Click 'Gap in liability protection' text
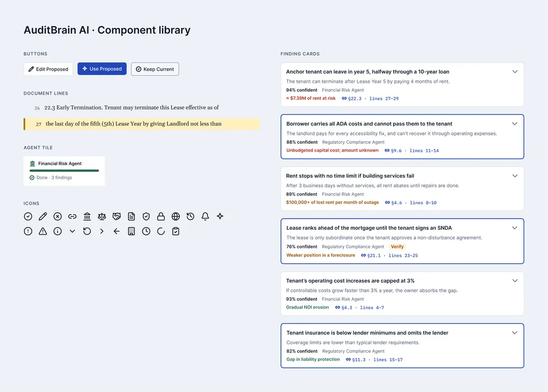Screen dimensions: 548x392 coord(313,359)
